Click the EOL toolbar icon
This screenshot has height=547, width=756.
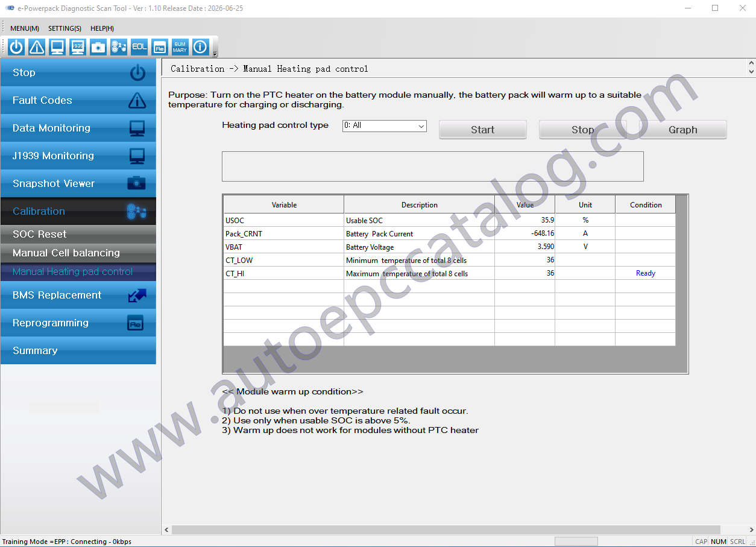click(x=139, y=47)
